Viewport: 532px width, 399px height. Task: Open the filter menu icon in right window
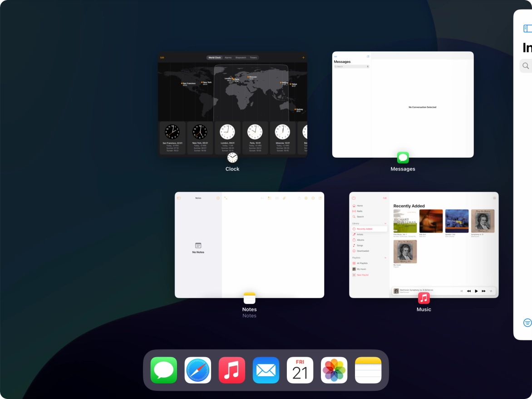[x=527, y=323]
